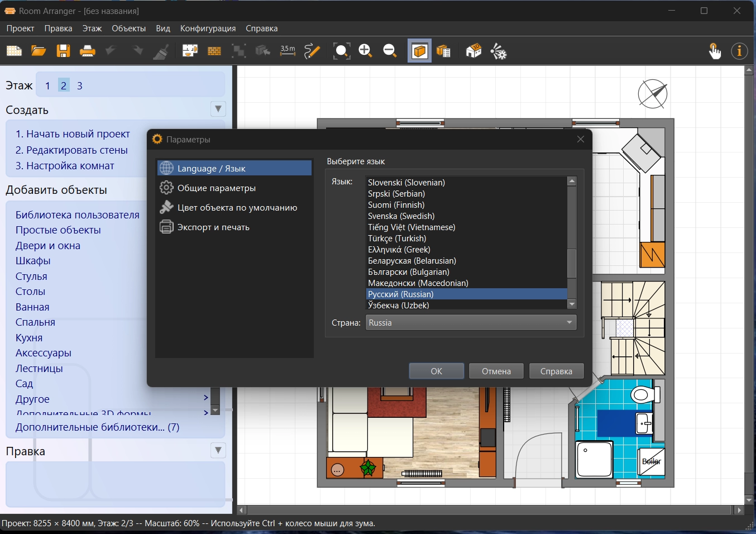Switch to floor 3 tab
This screenshot has height=534, width=756.
point(80,85)
